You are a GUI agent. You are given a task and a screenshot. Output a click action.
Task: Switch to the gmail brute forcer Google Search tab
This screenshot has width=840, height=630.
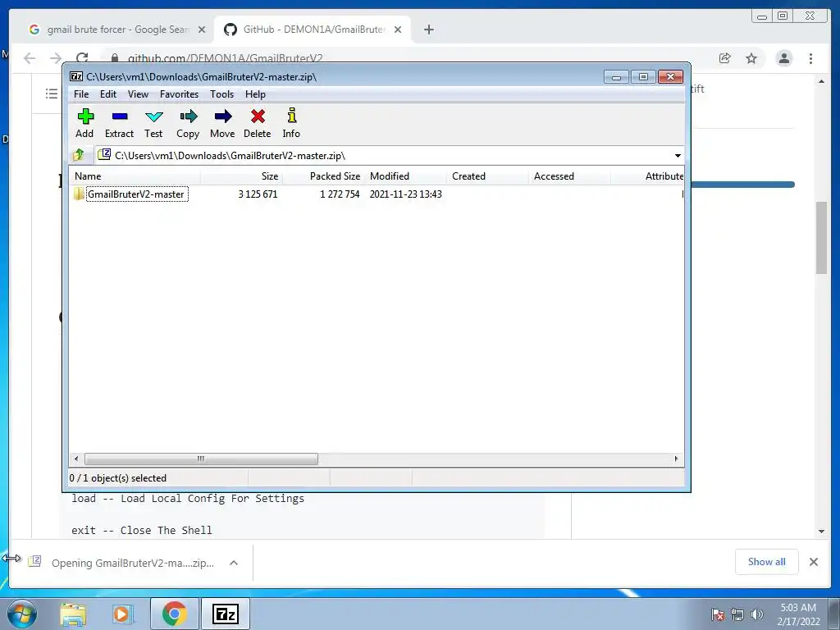click(116, 30)
